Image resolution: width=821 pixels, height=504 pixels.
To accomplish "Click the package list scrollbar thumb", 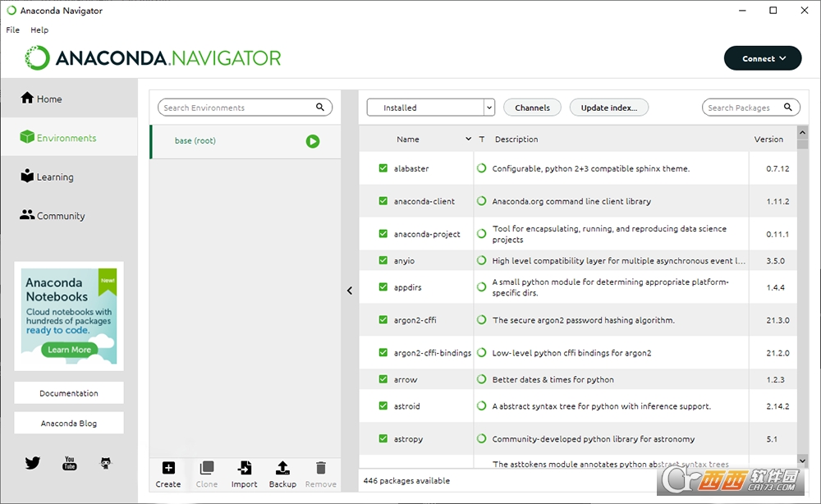I will coord(802,144).
